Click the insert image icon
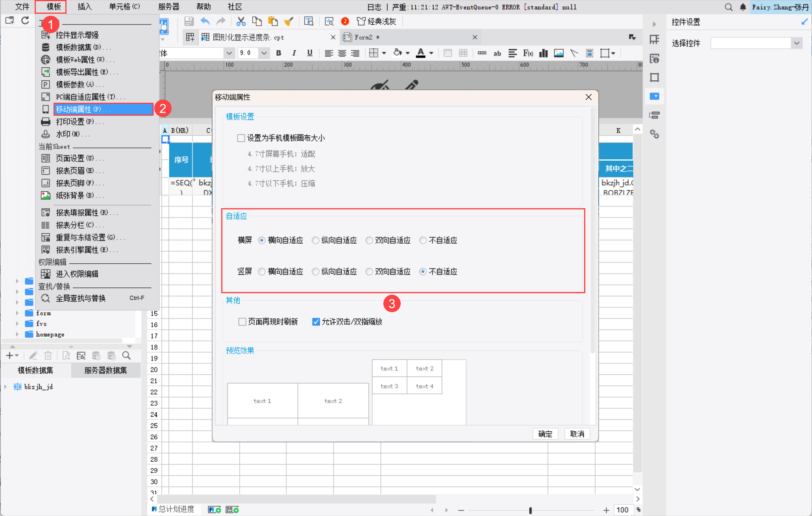Image resolution: width=812 pixels, height=516 pixels. pos(559,53)
